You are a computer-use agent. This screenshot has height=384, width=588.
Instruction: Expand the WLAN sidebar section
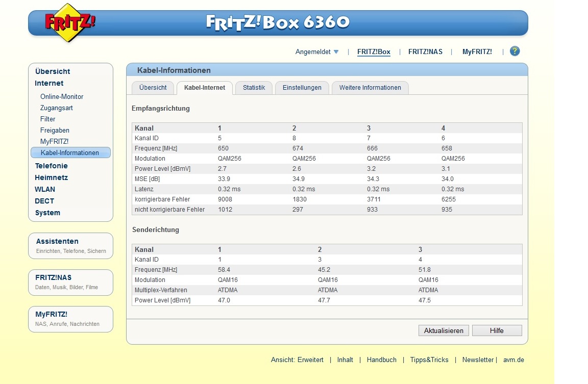[45, 189]
